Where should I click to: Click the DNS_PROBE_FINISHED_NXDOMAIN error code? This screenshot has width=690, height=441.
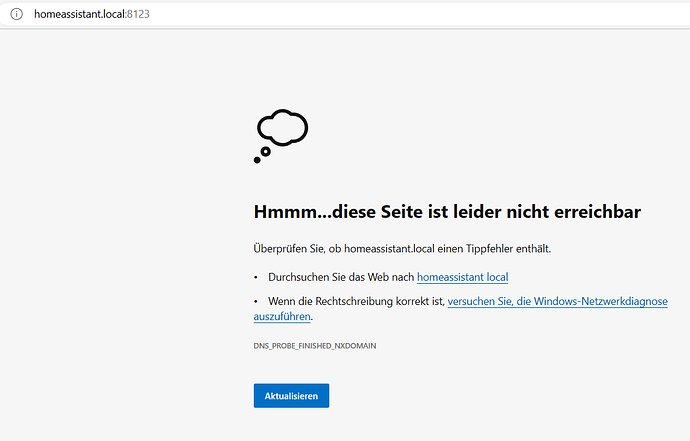pyautogui.click(x=315, y=346)
